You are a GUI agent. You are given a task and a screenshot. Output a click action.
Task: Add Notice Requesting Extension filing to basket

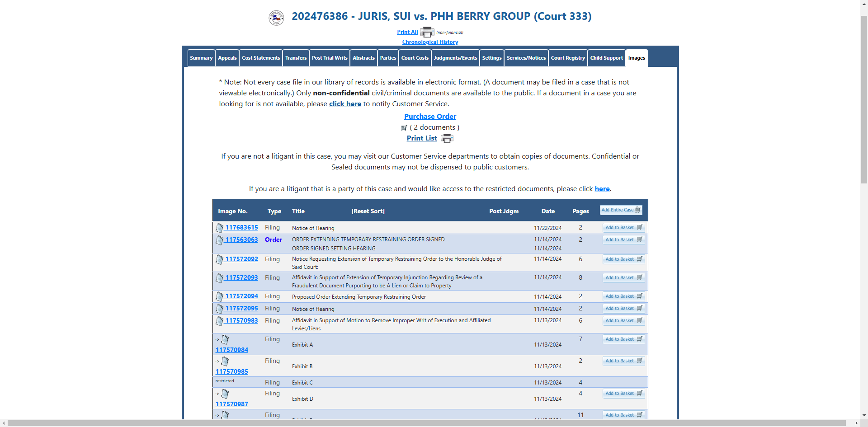coord(624,259)
